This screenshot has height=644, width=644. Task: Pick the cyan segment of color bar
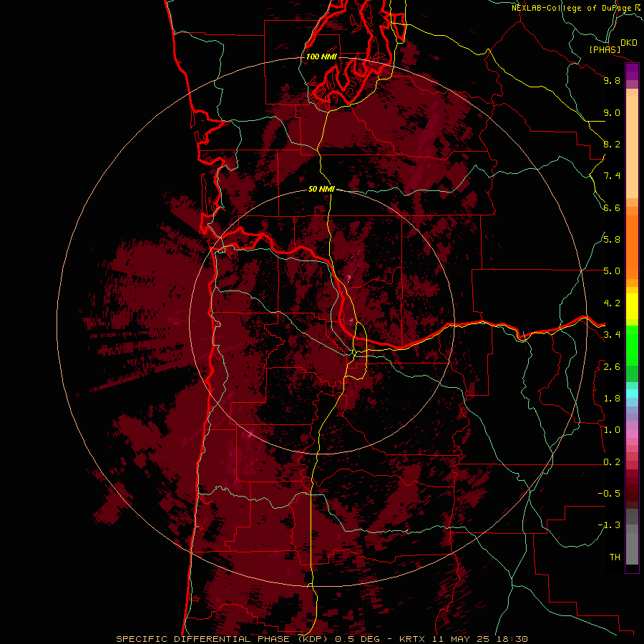[x=632, y=394]
